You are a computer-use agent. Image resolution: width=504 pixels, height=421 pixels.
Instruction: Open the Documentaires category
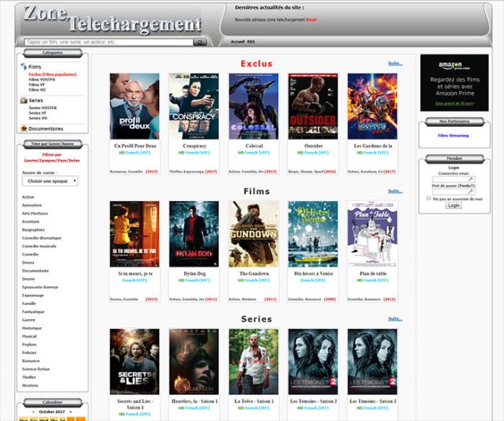coord(46,129)
